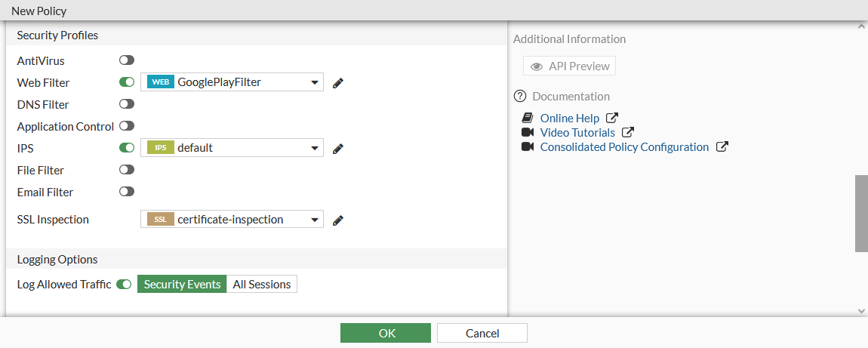Enable the AntiVirus toggle
This screenshot has height=348, width=868.
(x=127, y=60)
